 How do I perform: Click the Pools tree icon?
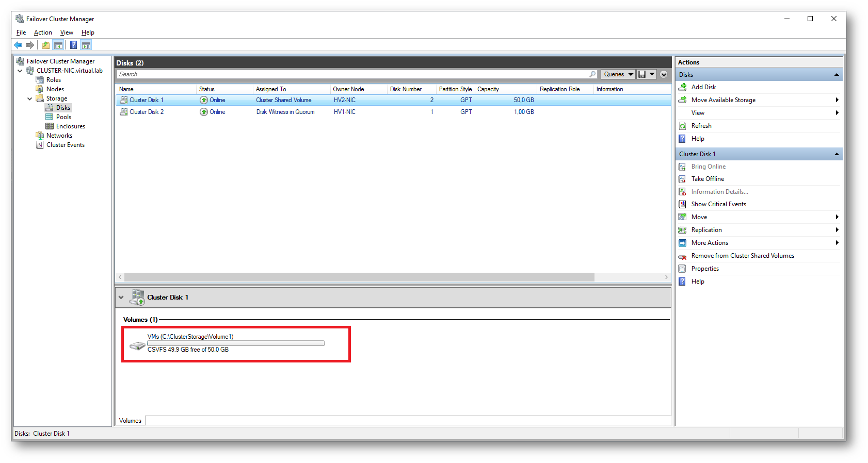point(50,117)
